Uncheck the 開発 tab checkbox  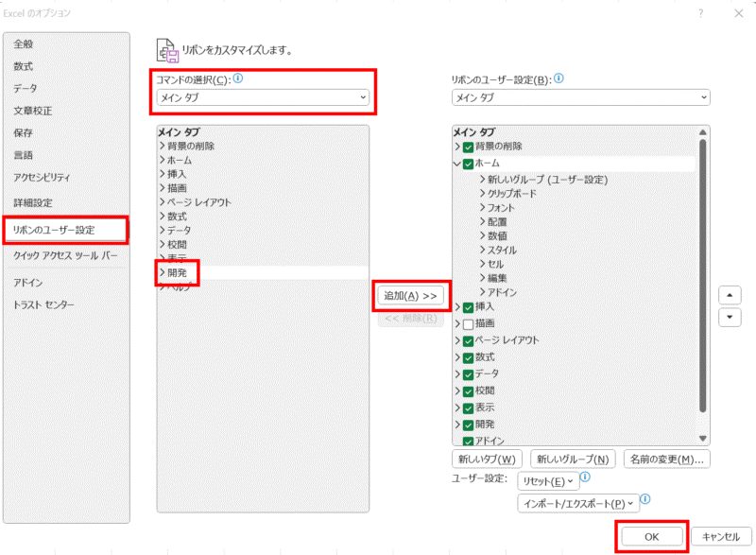[468, 425]
